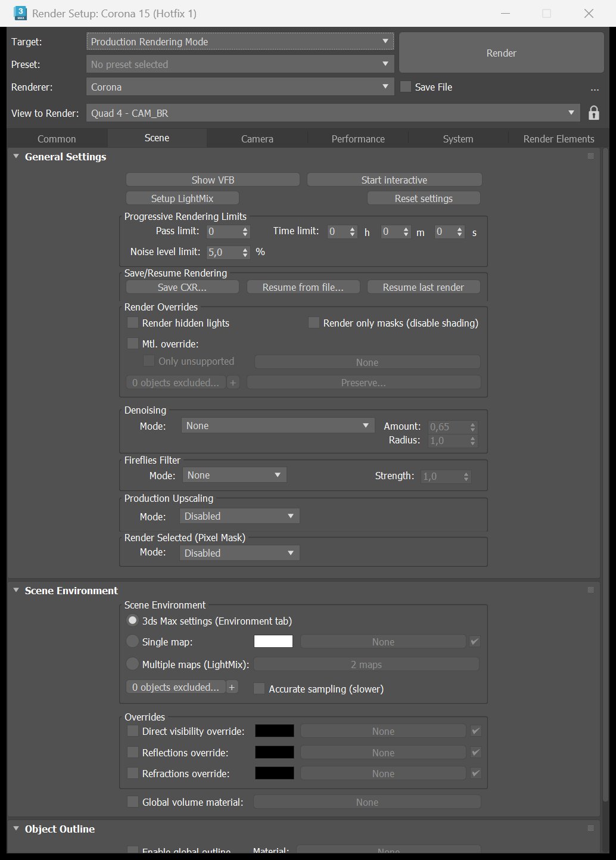The height and width of the screenshot is (860, 616).
Task: Collapse the Scene Environment rollout
Action: coord(16,591)
